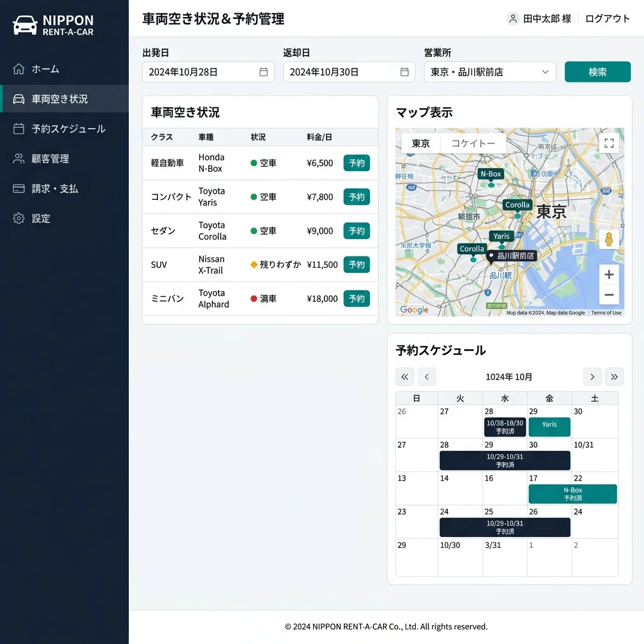Click the 残りわずか status

[x=275, y=265]
